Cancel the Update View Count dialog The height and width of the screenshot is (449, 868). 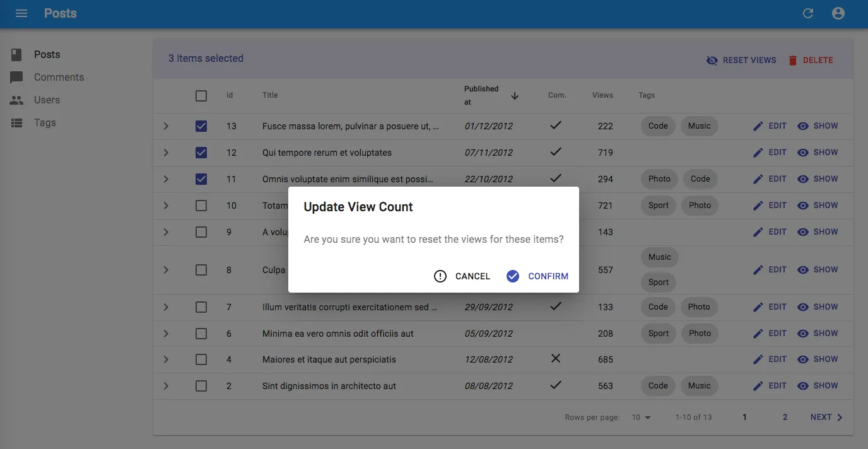(x=462, y=276)
